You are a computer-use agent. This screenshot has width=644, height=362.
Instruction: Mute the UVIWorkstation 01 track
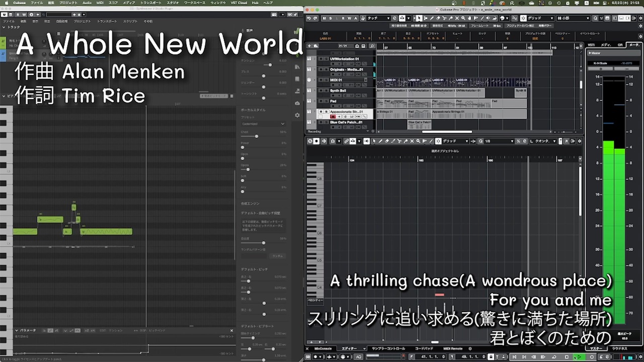tap(321, 59)
